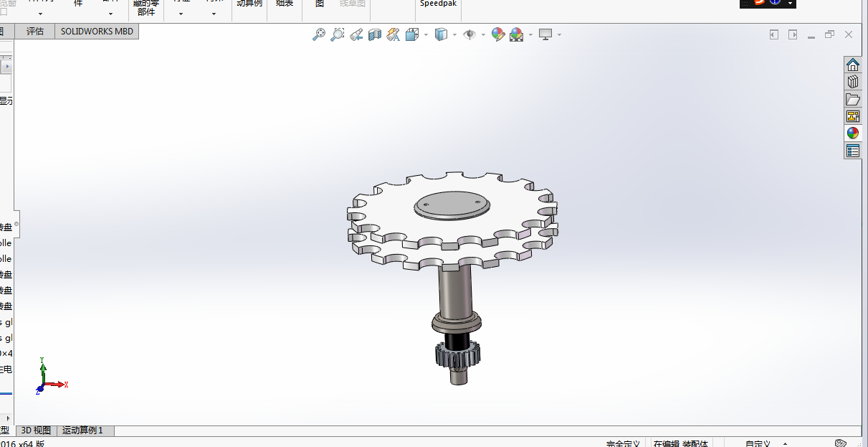
Task: Open the Design Library task pane tab
Action: click(x=852, y=82)
